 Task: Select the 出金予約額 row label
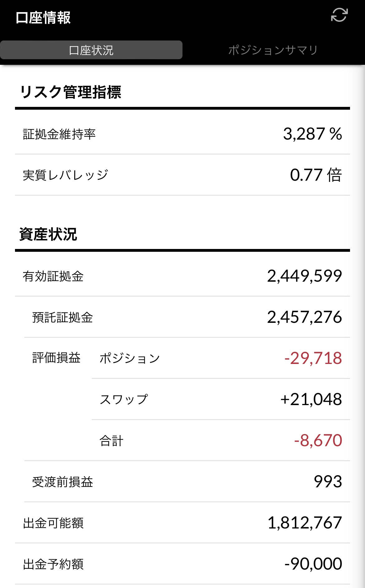pyautogui.click(x=53, y=564)
